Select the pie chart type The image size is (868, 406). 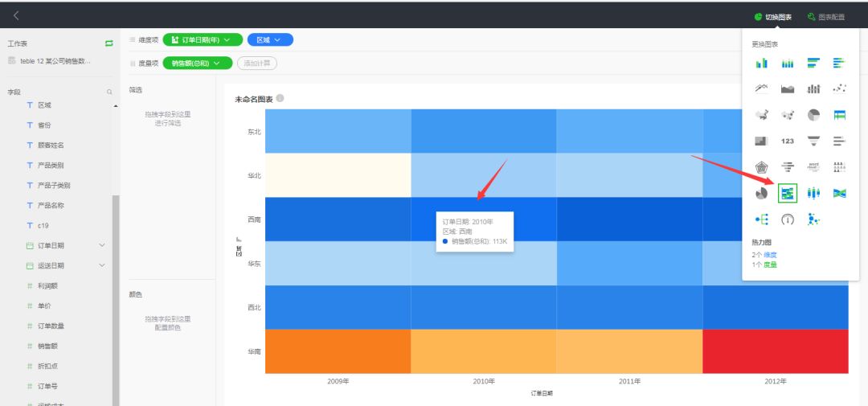click(x=813, y=115)
